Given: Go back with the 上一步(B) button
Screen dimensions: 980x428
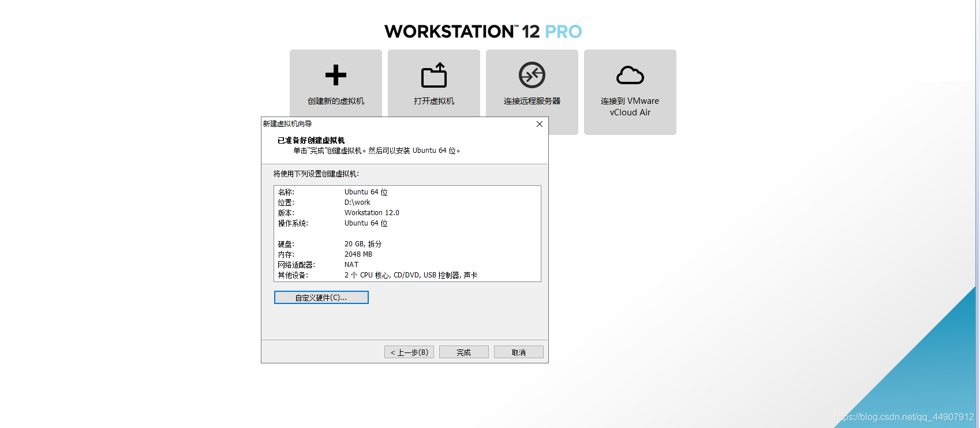Looking at the screenshot, I should point(409,352).
